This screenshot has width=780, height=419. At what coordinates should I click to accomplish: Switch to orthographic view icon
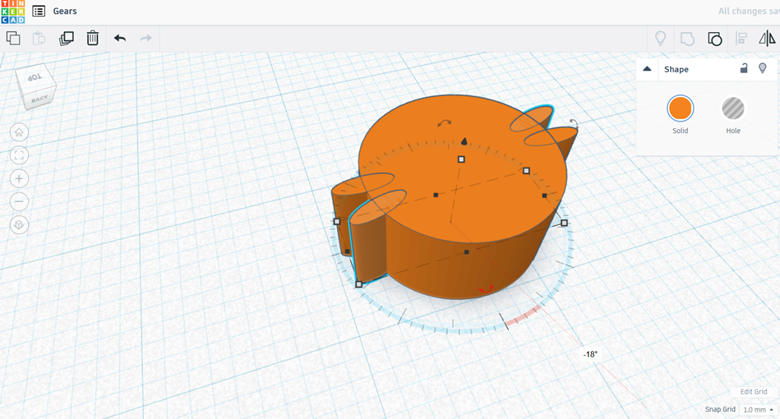(x=19, y=225)
